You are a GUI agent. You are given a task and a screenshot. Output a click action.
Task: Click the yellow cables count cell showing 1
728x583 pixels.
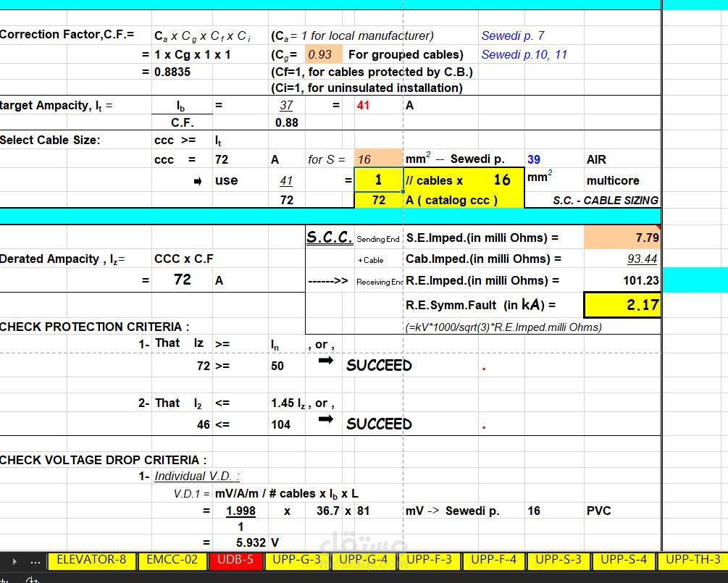(379, 180)
